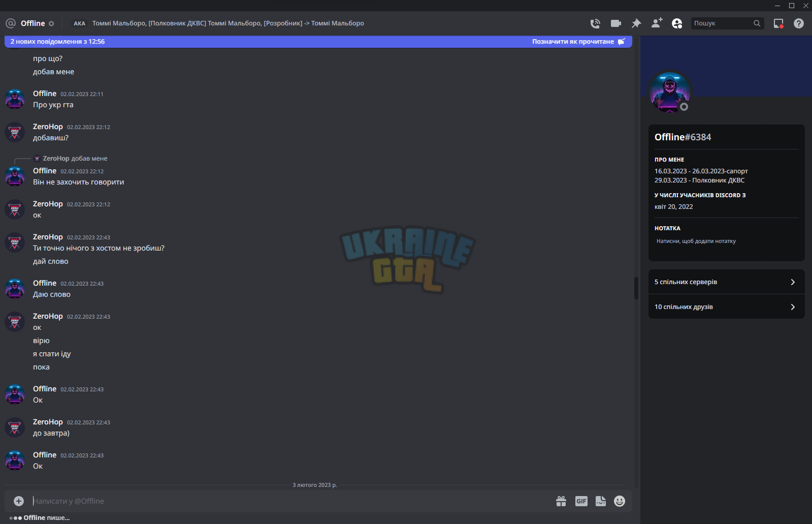Click the note field "Натисни, щоб додати нотатку"

click(x=696, y=241)
